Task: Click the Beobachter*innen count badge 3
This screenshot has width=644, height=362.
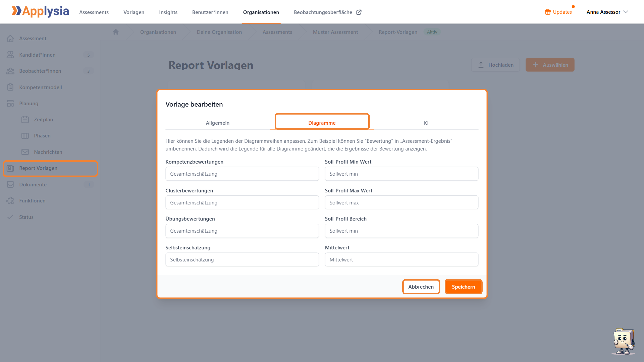Action: click(88, 71)
